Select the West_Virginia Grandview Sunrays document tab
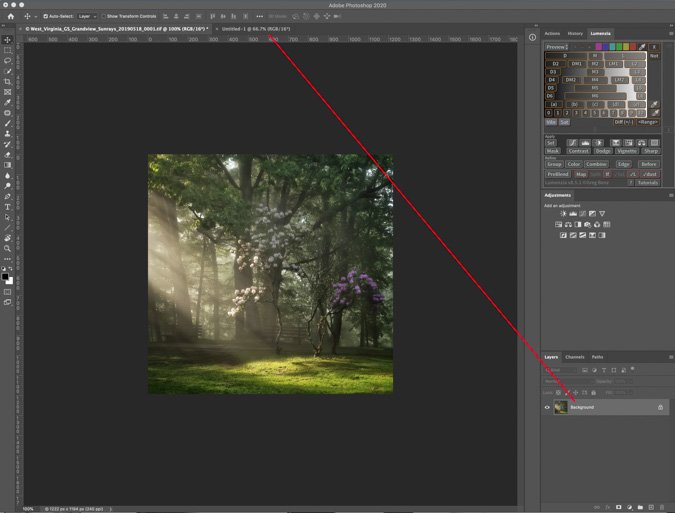675x513 pixels. 116,29
